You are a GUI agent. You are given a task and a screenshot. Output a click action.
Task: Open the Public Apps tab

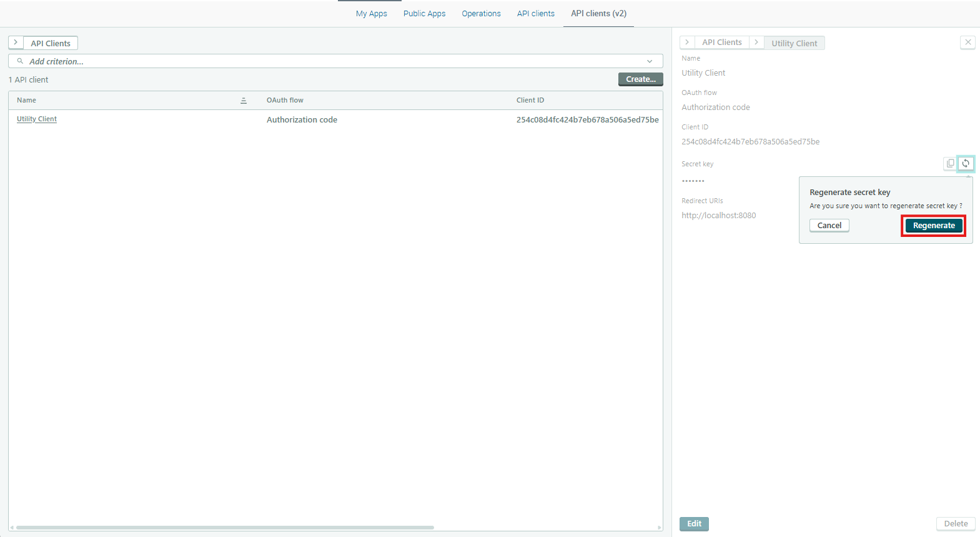pyautogui.click(x=424, y=14)
